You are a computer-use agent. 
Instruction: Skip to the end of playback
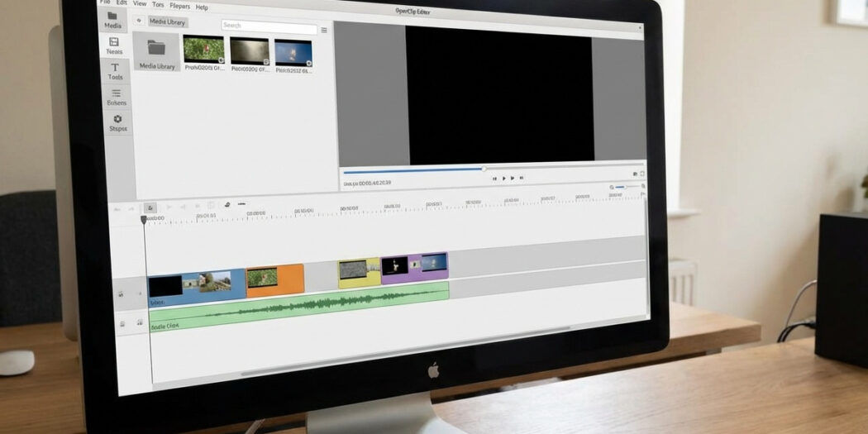[522, 178]
